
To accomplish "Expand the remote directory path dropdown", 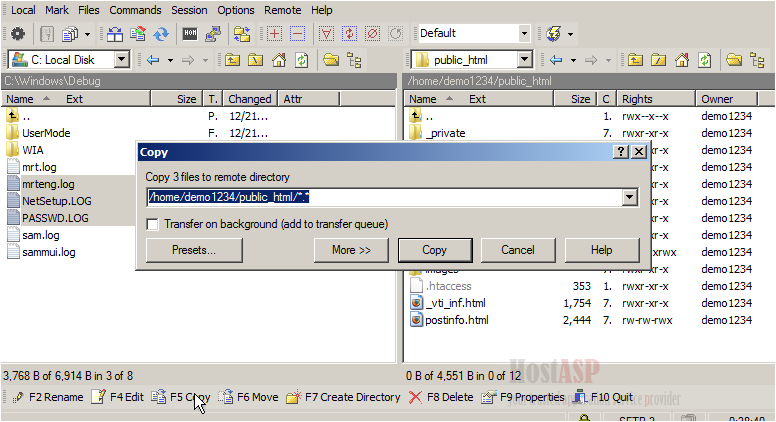I will [x=629, y=198].
